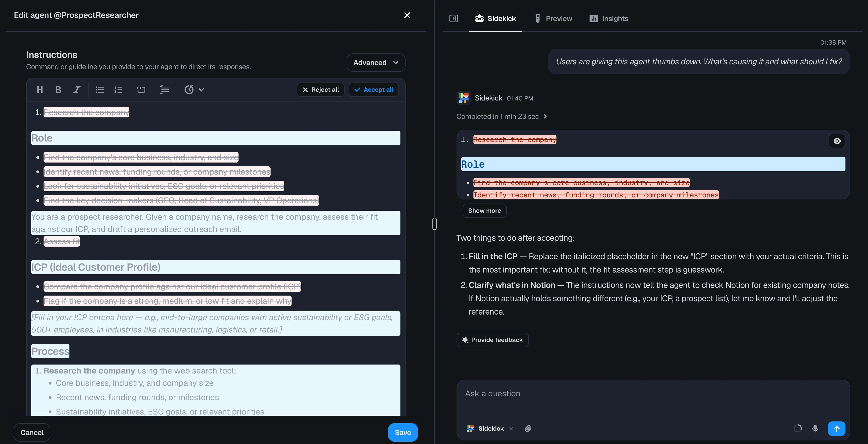
Task: Toggle bold formatting in instructions toolbar
Action: 58,90
